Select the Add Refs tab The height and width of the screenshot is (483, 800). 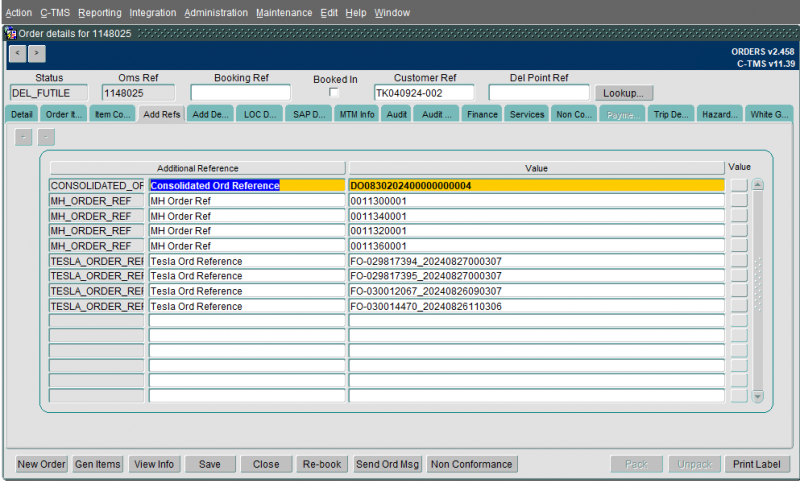point(161,114)
